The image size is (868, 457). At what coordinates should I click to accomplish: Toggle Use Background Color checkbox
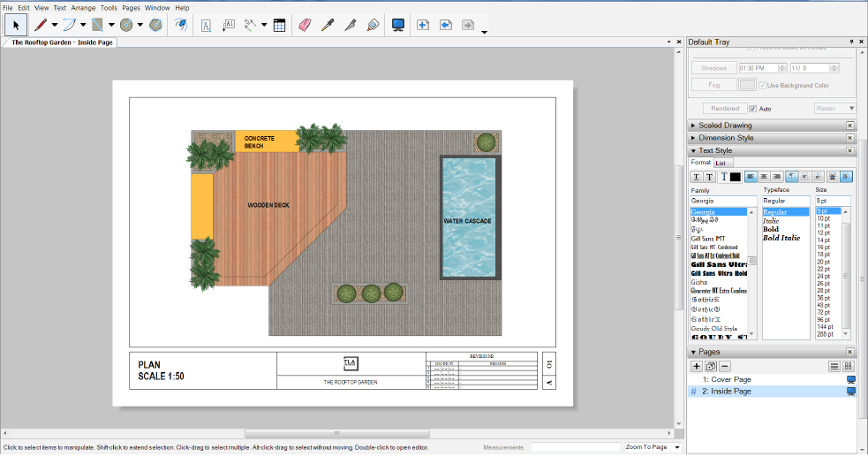pyautogui.click(x=762, y=86)
